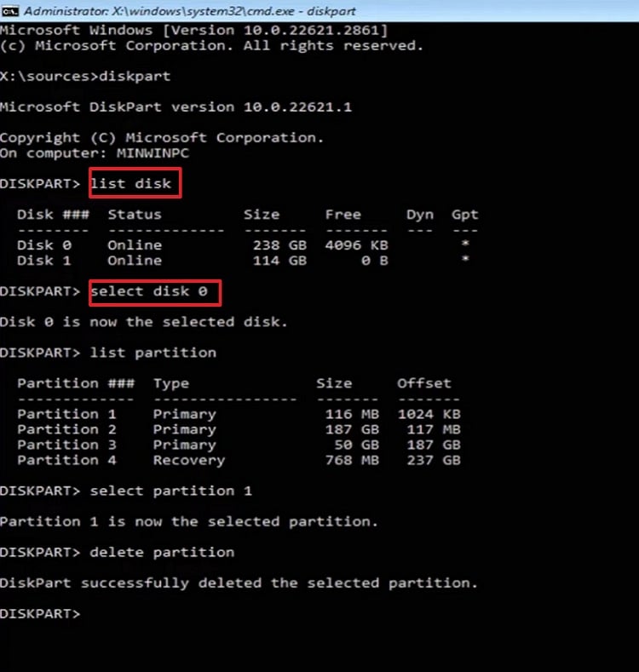The width and height of the screenshot is (639, 672).
Task: Click the '116 MB' partition size
Action: click(352, 414)
